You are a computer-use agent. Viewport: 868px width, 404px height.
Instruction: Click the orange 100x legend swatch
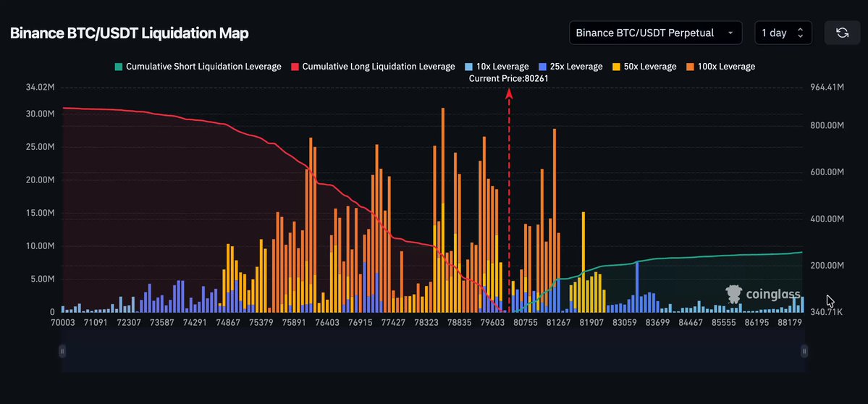click(x=690, y=67)
